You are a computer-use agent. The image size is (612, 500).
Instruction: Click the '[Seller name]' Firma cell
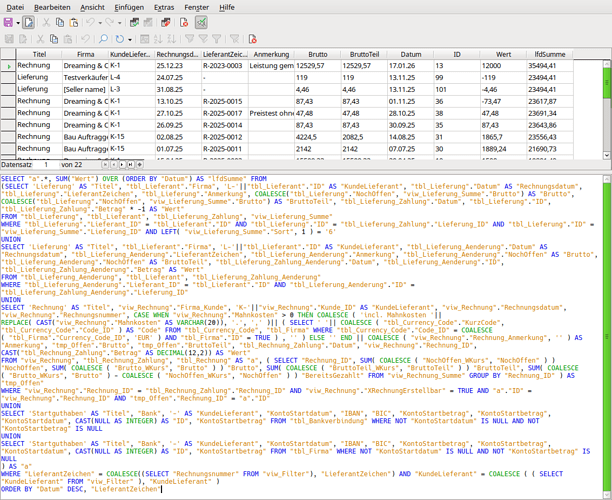click(85, 89)
